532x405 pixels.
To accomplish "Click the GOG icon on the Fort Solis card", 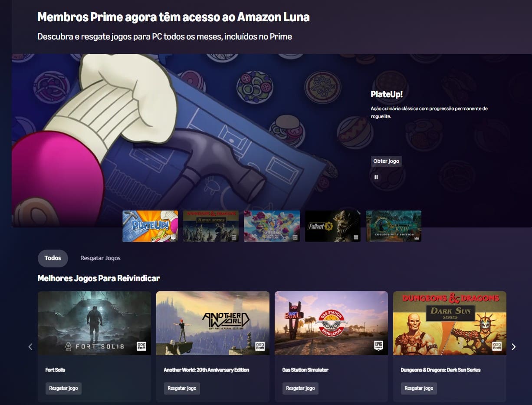I will [141, 346].
